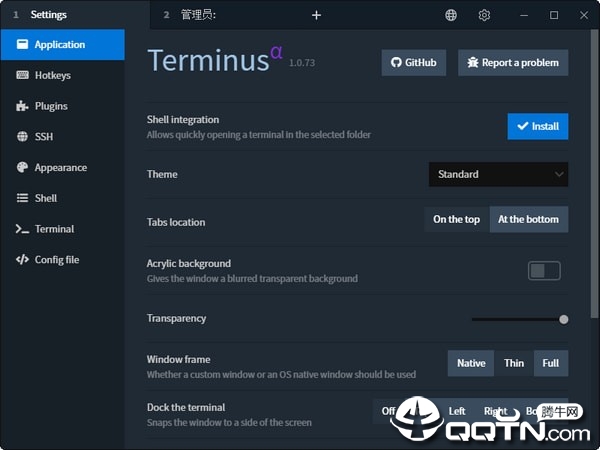This screenshot has width=600, height=450.
Task: Open the Config file section
Action: (x=63, y=259)
